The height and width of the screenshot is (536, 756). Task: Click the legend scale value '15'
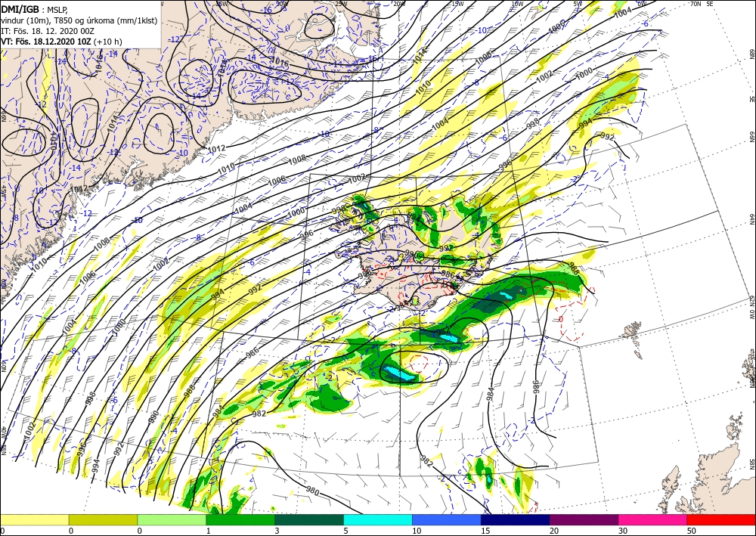(485, 531)
